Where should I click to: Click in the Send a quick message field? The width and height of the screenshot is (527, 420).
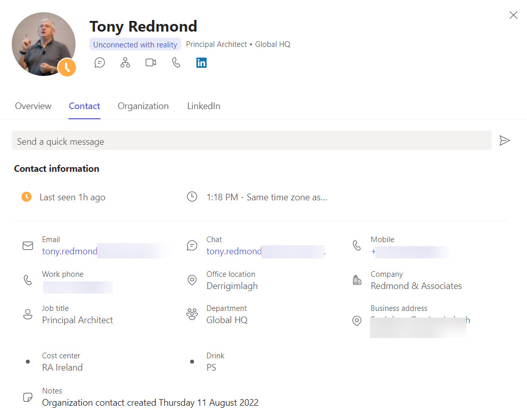tap(251, 141)
